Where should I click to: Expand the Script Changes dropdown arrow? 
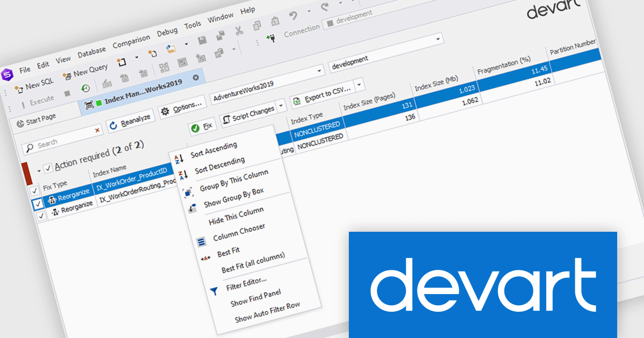point(280,106)
